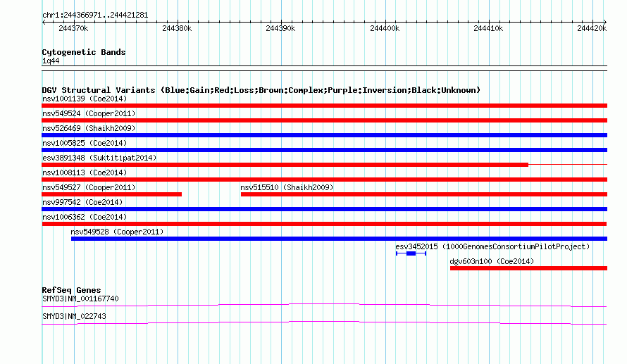Open the nsv549528 (Cooper2011) label

tap(117, 232)
